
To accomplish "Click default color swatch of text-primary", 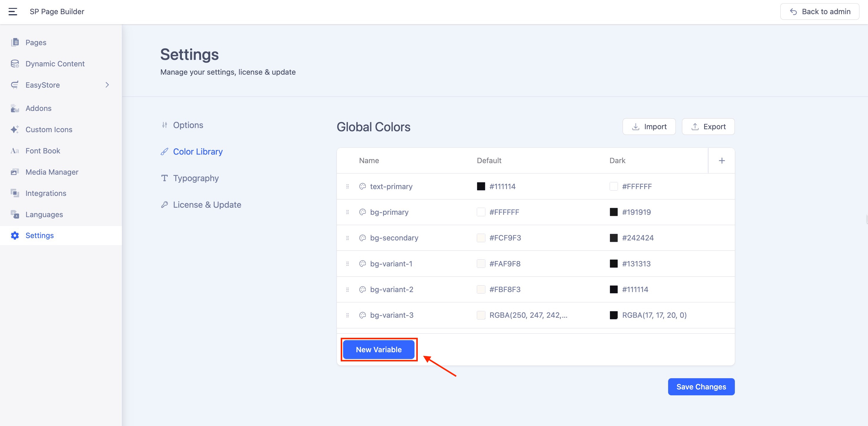I will [481, 186].
